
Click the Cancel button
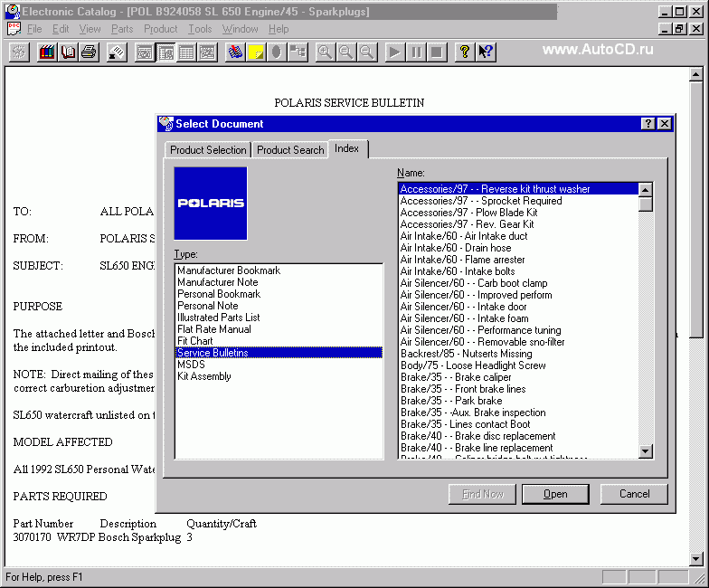[635, 494]
